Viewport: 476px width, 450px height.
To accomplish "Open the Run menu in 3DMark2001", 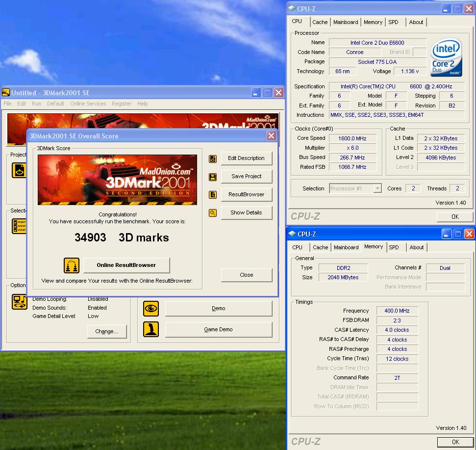I will [36, 104].
